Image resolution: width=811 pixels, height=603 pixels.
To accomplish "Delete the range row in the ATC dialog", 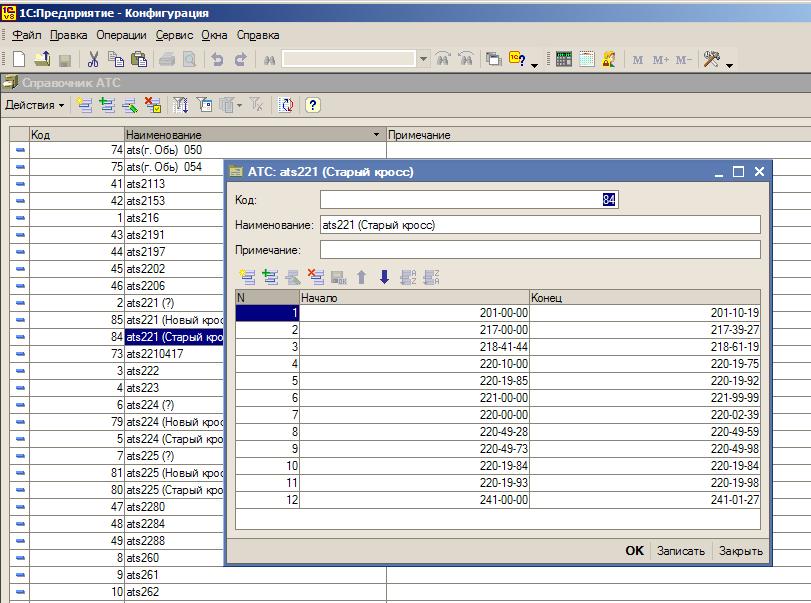I will (x=316, y=277).
